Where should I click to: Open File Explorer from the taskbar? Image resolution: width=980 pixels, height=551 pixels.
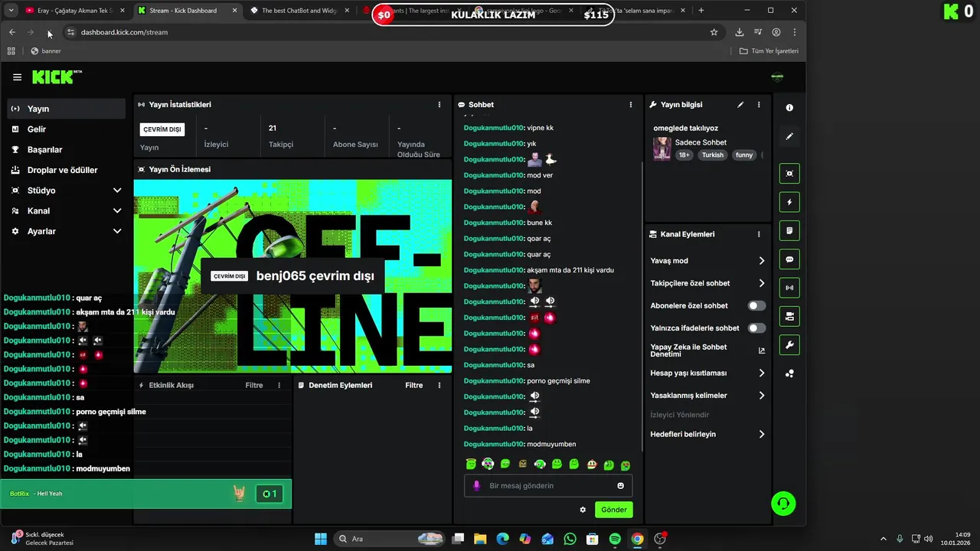pos(479,539)
